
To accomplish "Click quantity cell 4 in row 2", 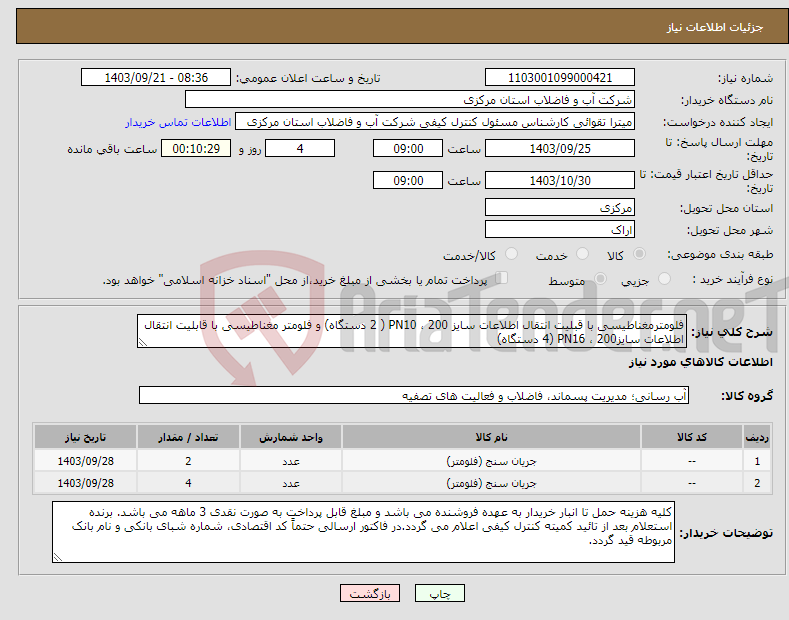I will 188,483.
